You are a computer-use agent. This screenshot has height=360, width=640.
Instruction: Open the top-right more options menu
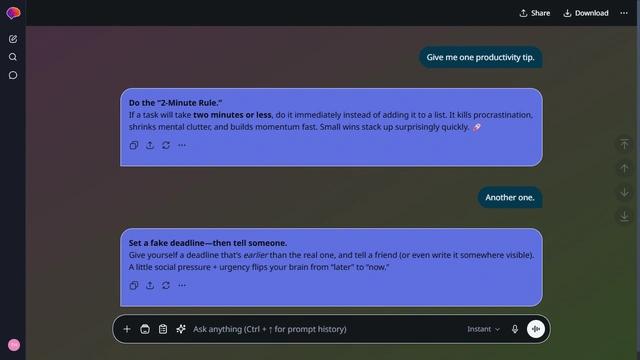(x=624, y=13)
